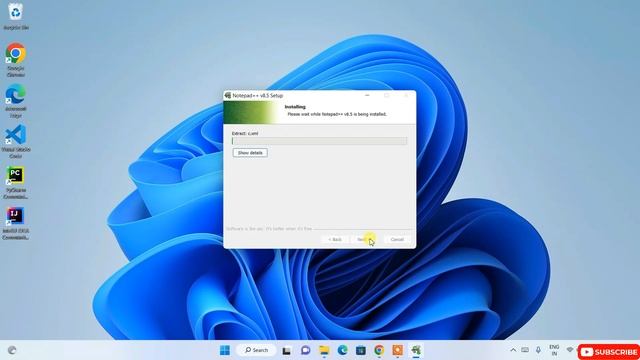Image resolution: width=640 pixels, height=360 pixels.
Task: Click the Notepad++ icon in the setup title bar
Action: pyautogui.click(x=228, y=96)
